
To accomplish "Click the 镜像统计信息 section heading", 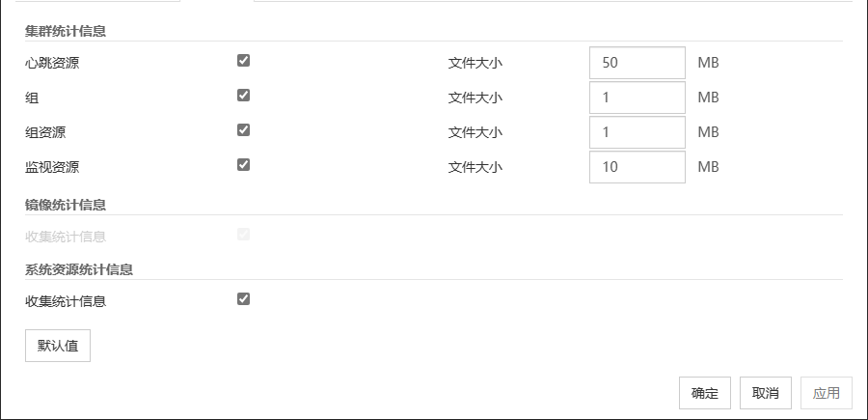I will pos(66,205).
